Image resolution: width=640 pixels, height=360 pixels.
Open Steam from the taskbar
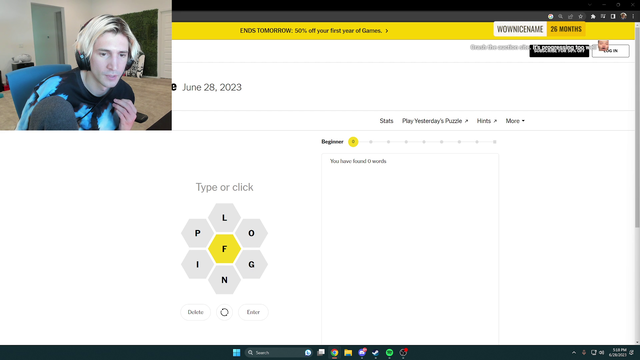click(376, 353)
